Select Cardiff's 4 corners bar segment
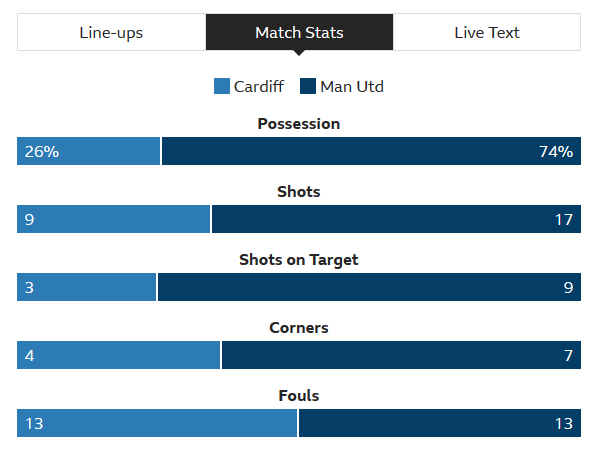604x450 pixels. [118, 355]
